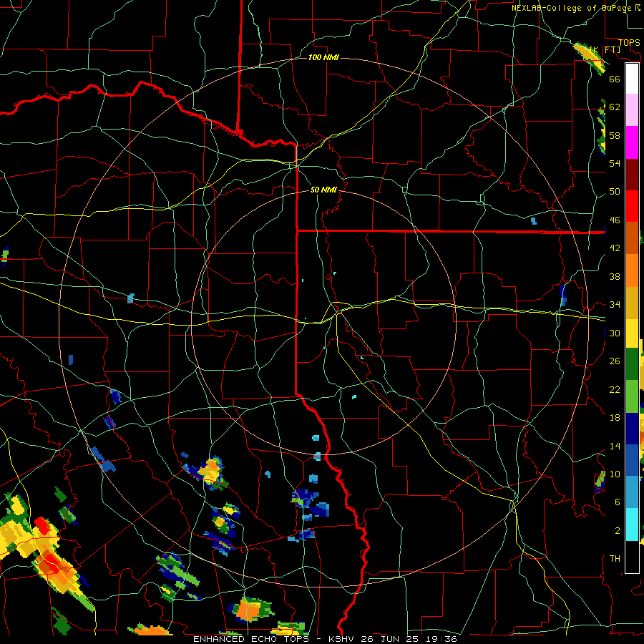Click the white swatch in the tops legend
Screen dimensions: 644x644
tap(632, 79)
